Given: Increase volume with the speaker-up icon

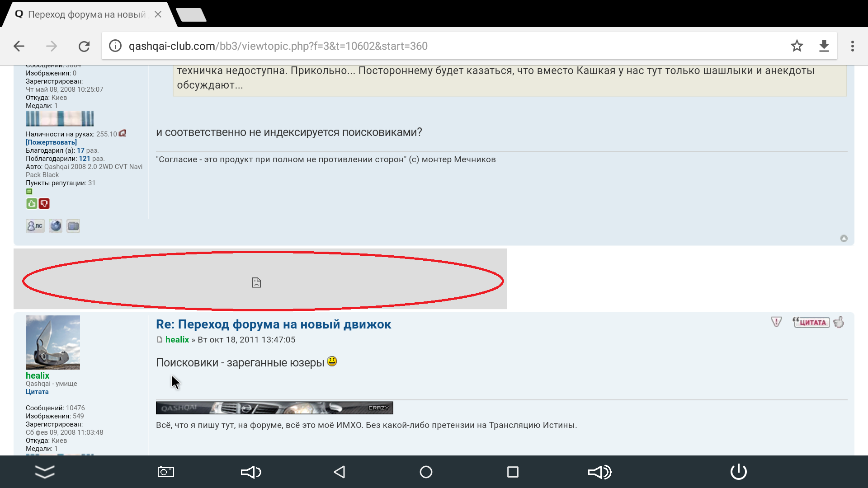Looking at the screenshot, I should 600,472.
